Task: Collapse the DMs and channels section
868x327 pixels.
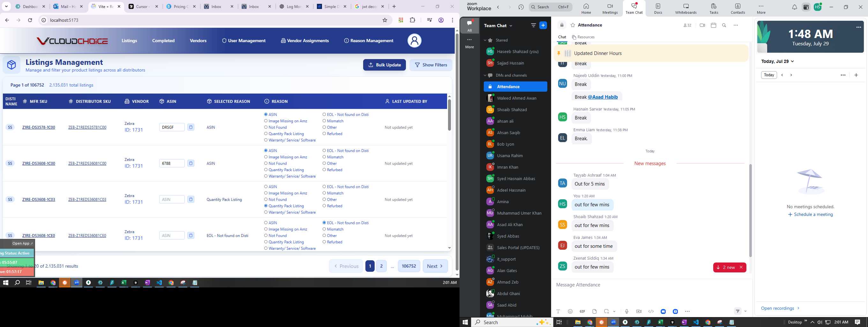Action: [x=485, y=75]
